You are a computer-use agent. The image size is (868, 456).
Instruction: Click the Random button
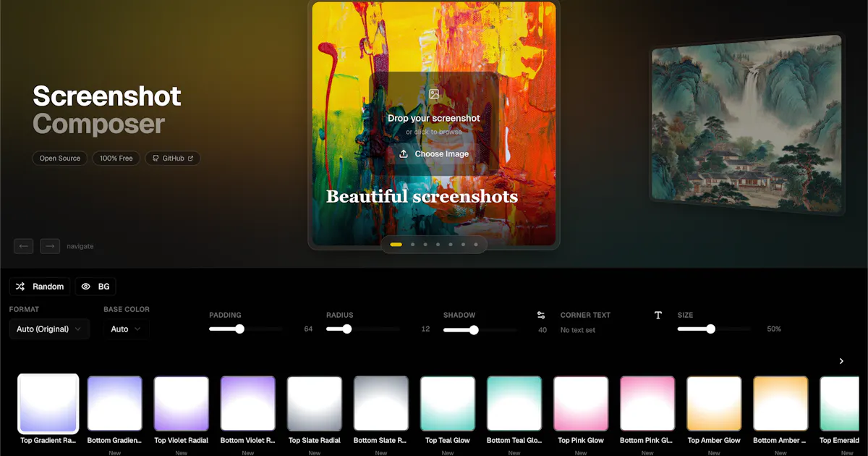[41, 287]
